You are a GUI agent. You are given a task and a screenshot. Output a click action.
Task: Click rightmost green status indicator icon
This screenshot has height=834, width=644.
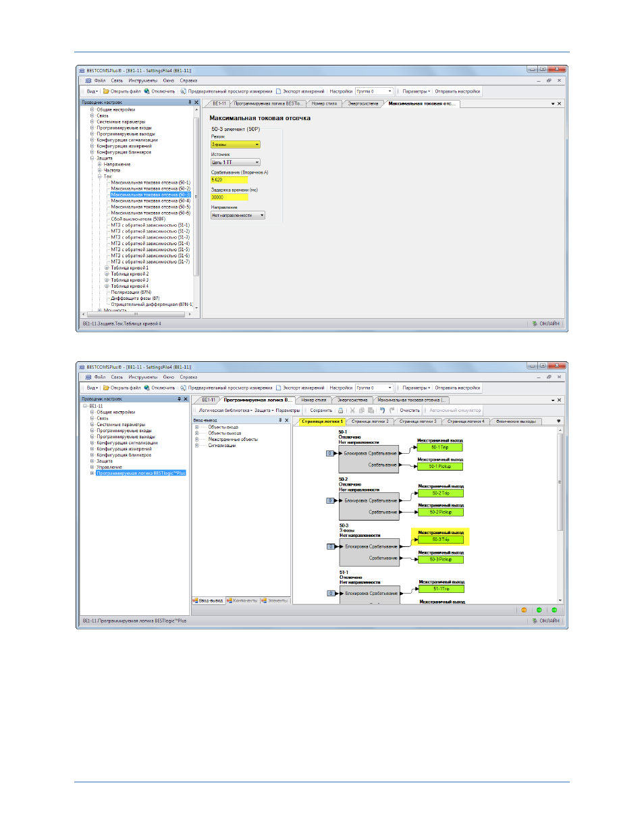click(x=554, y=610)
